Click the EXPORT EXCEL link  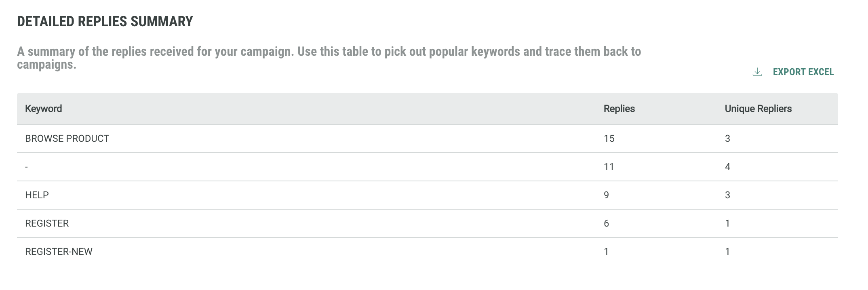[803, 72]
